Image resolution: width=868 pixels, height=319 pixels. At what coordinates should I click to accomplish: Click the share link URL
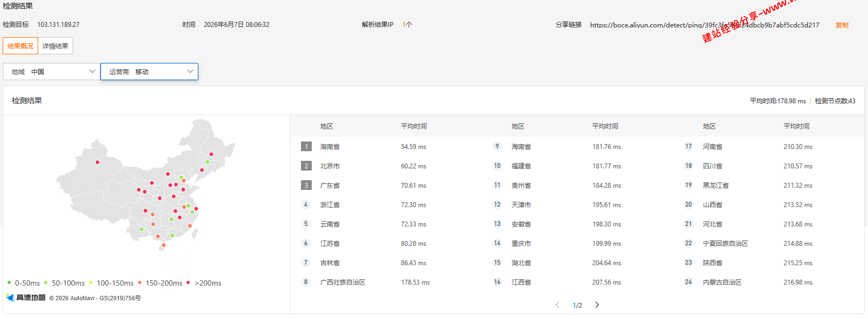tap(705, 25)
